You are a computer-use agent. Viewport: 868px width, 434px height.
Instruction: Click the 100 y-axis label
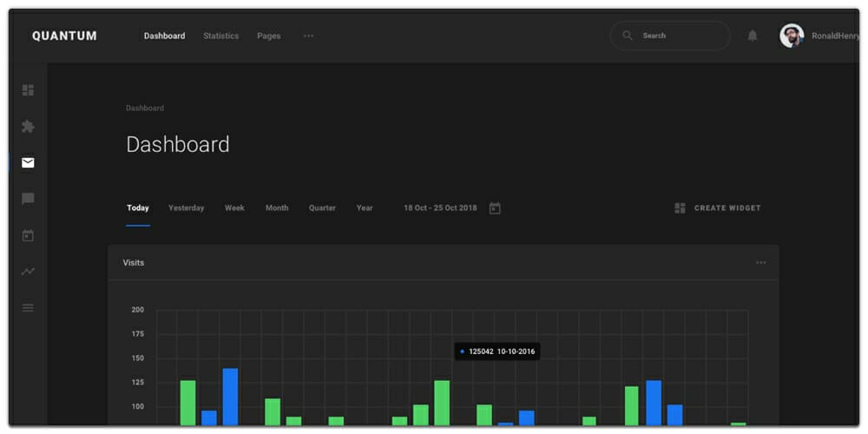pos(137,406)
